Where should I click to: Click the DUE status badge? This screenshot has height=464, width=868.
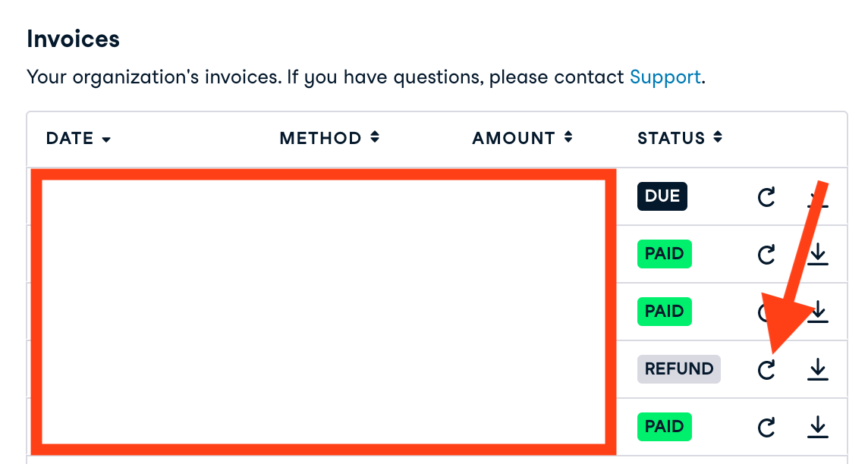(x=662, y=196)
